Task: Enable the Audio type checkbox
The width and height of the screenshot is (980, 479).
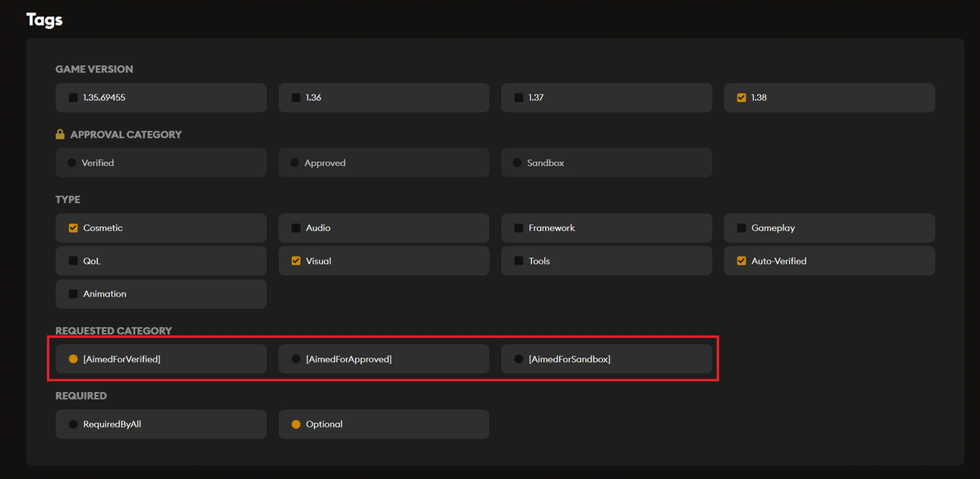Action: click(296, 228)
